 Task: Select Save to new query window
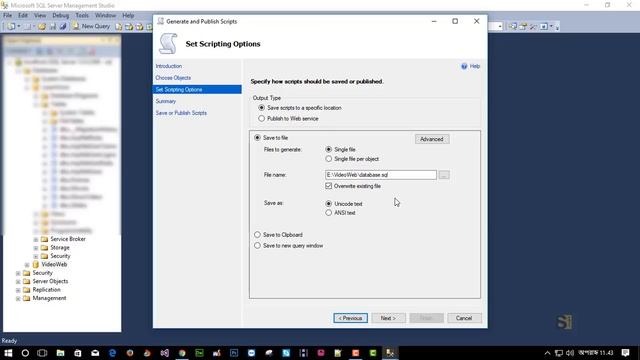click(x=257, y=245)
